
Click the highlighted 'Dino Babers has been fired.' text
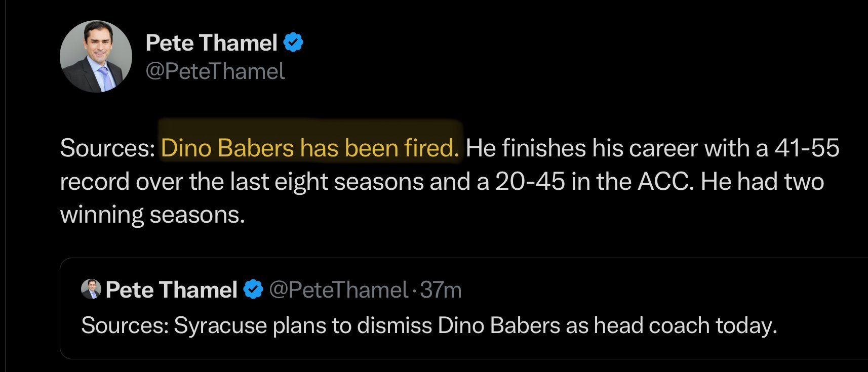310,148
